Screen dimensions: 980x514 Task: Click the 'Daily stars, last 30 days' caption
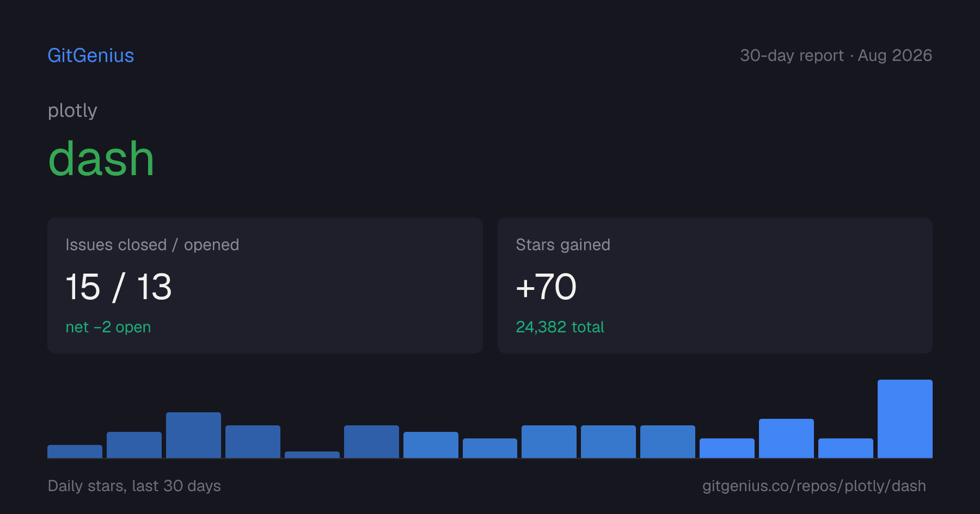pos(134,486)
